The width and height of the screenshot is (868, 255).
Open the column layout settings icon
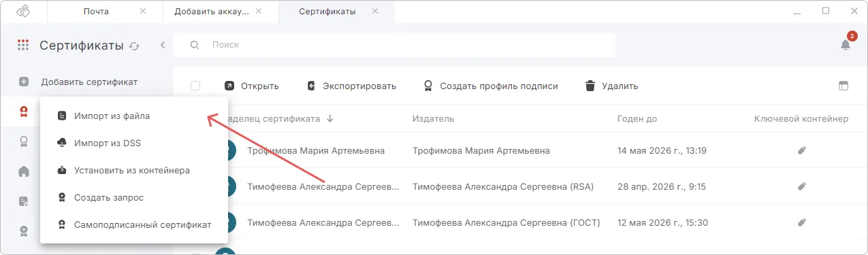843,86
